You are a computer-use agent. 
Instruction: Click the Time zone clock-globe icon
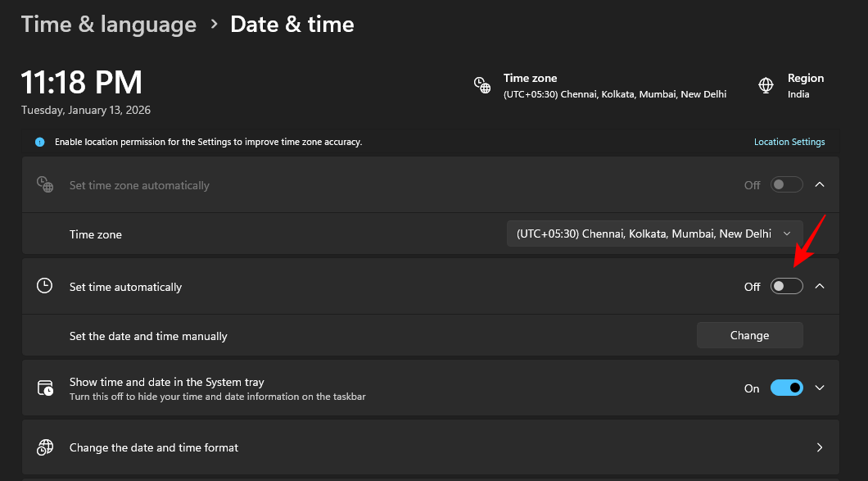click(482, 85)
